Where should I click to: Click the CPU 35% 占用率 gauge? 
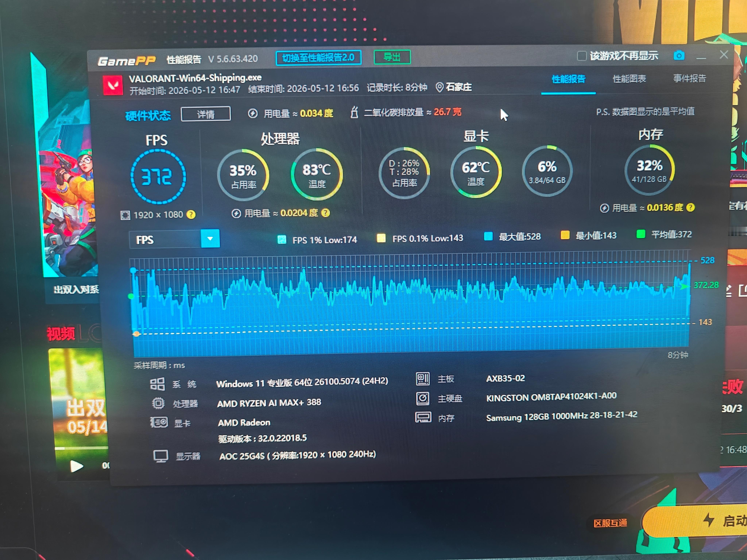pyautogui.click(x=243, y=175)
